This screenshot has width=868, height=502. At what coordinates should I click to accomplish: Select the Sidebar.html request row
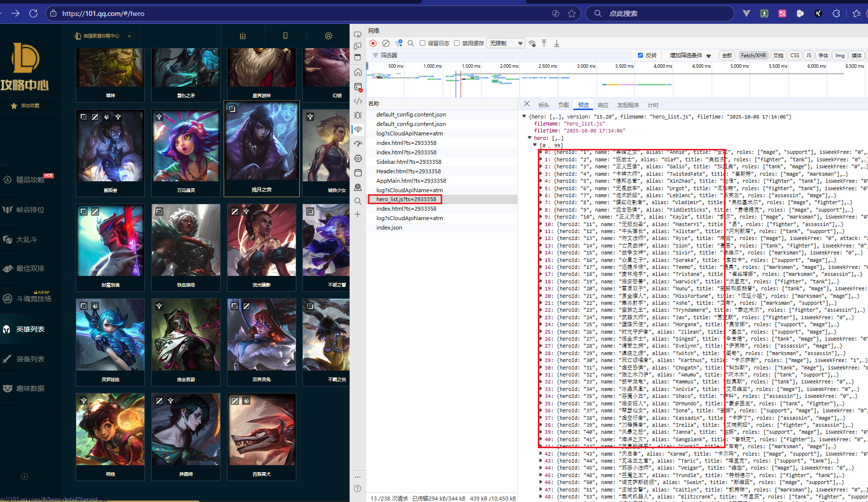tap(442, 162)
